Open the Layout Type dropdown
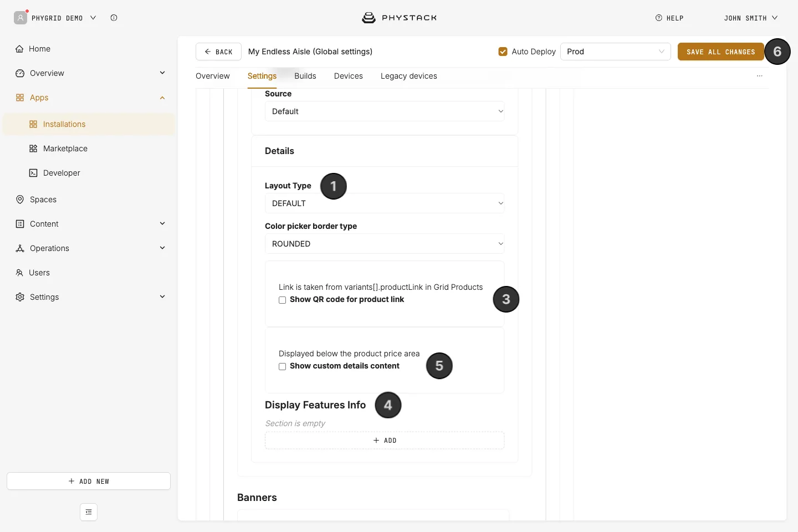Image resolution: width=798 pixels, height=532 pixels. pyautogui.click(x=385, y=203)
